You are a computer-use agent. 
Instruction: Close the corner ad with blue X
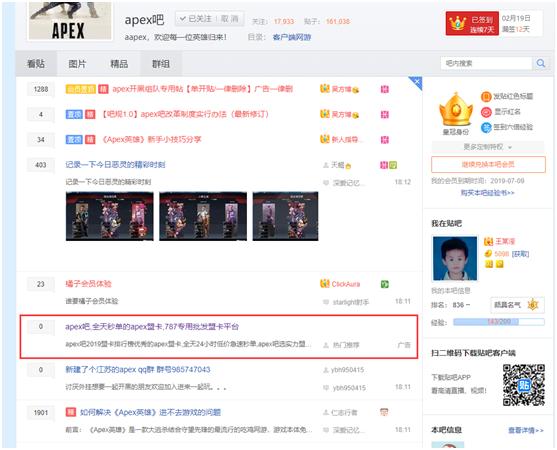pos(416,82)
